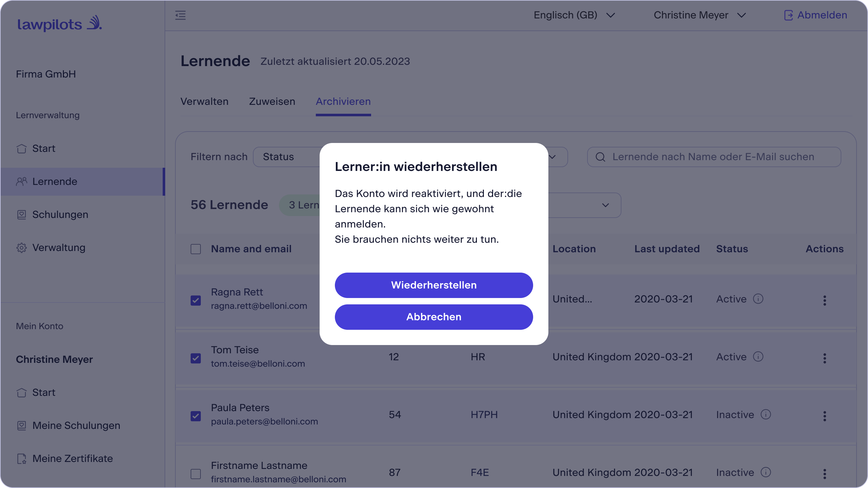The width and height of the screenshot is (868, 488).
Task: Show status info for Tom Teise
Action: click(758, 356)
